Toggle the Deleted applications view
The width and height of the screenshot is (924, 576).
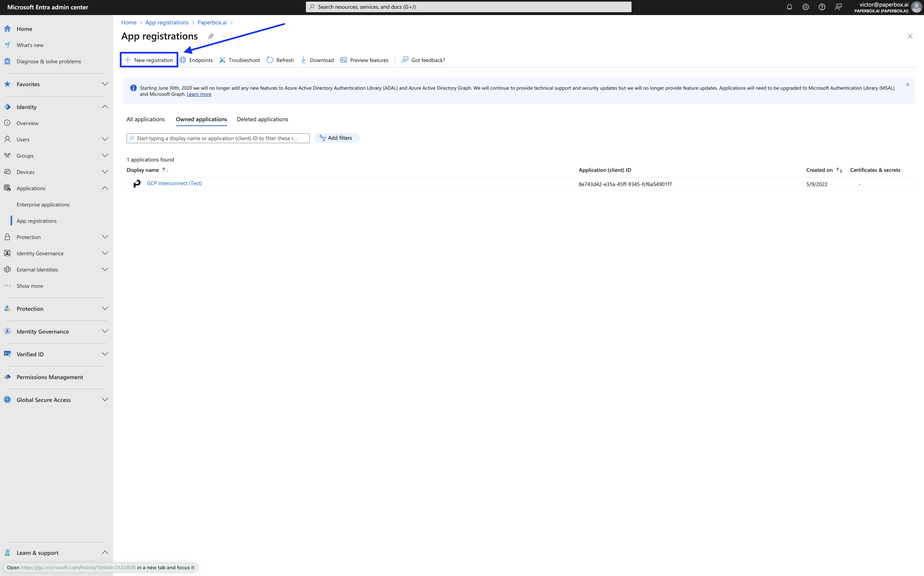(262, 119)
